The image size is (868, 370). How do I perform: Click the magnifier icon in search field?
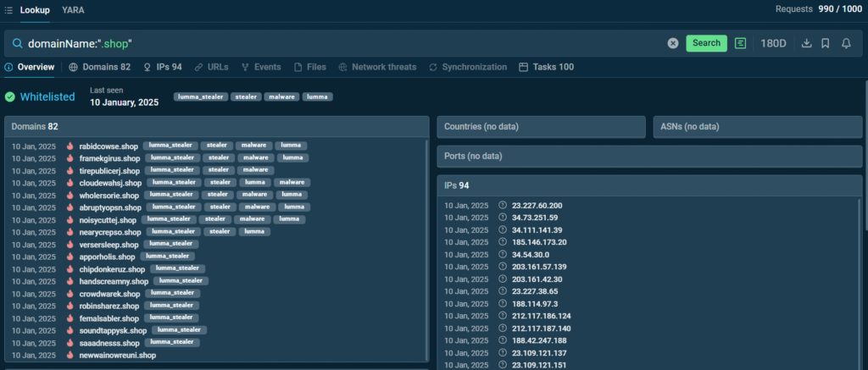pyautogui.click(x=16, y=43)
